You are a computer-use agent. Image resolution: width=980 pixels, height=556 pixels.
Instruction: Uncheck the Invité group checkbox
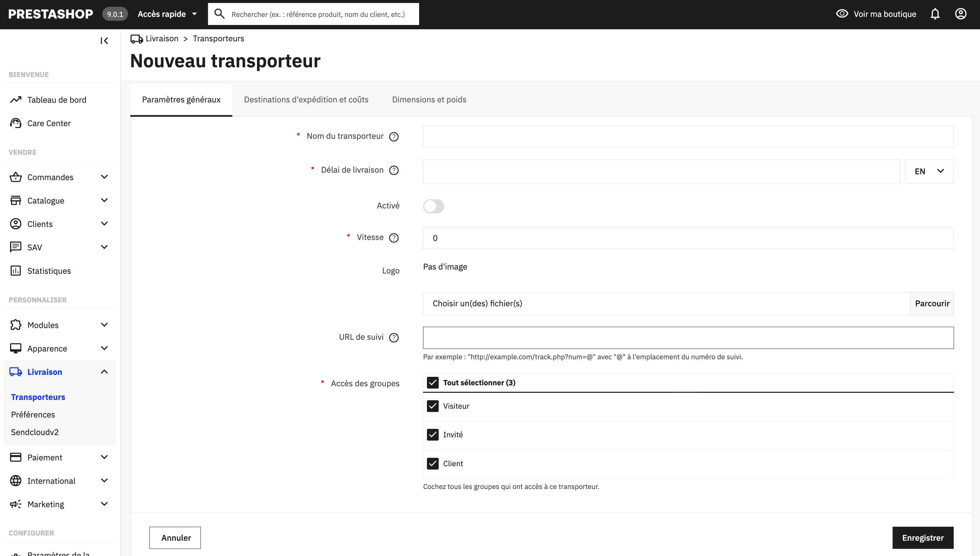(433, 435)
